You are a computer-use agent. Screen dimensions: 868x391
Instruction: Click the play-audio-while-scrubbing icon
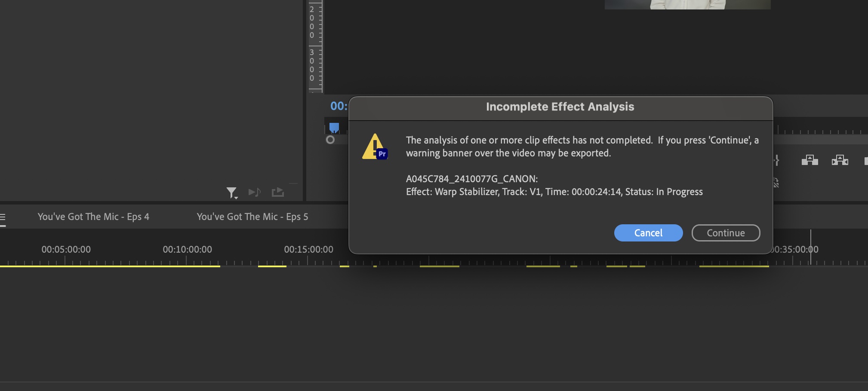255,192
